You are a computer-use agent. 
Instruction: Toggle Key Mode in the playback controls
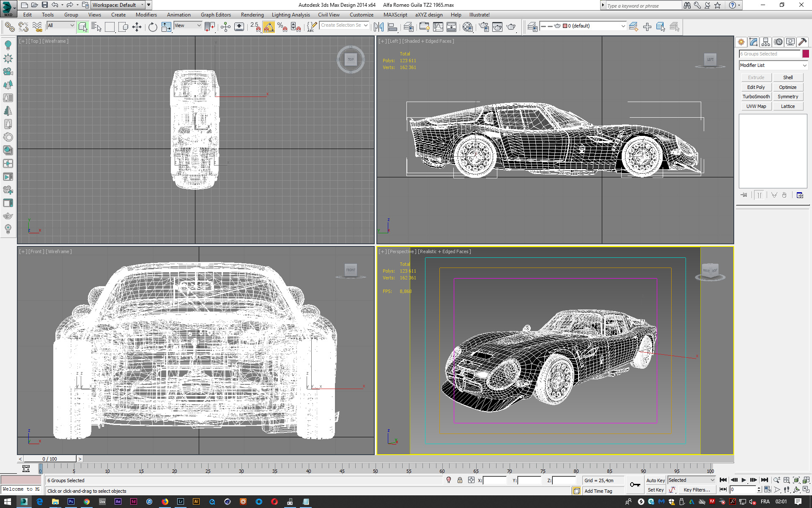(x=723, y=490)
